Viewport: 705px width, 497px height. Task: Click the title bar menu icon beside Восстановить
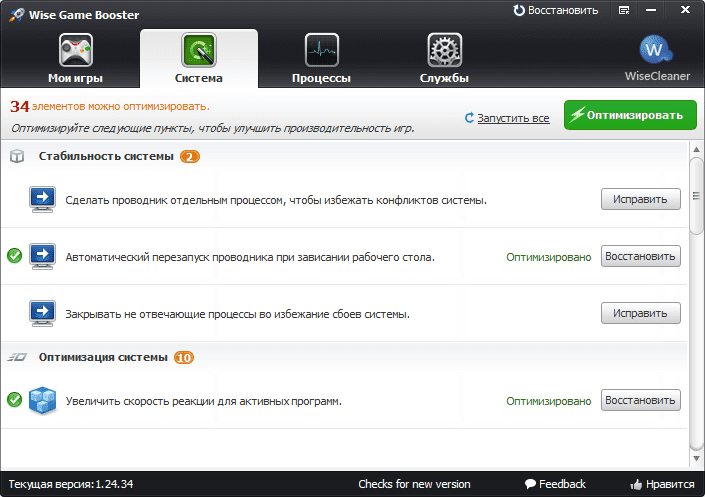click(625, 10)
